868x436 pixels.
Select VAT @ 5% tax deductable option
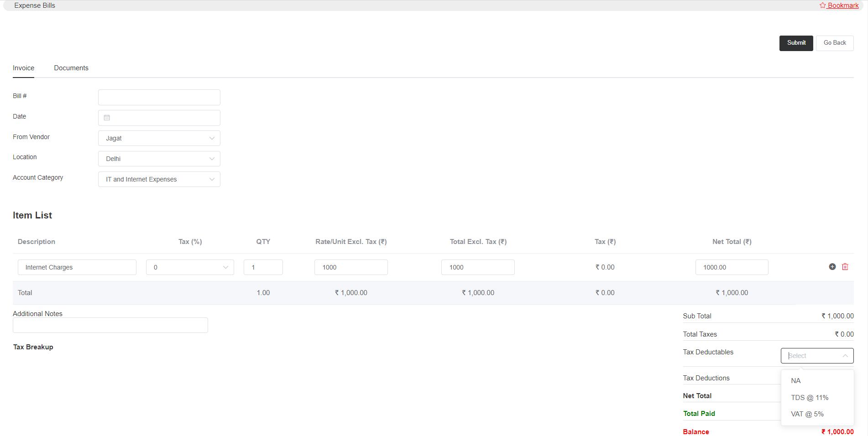[x=807, y=414]
